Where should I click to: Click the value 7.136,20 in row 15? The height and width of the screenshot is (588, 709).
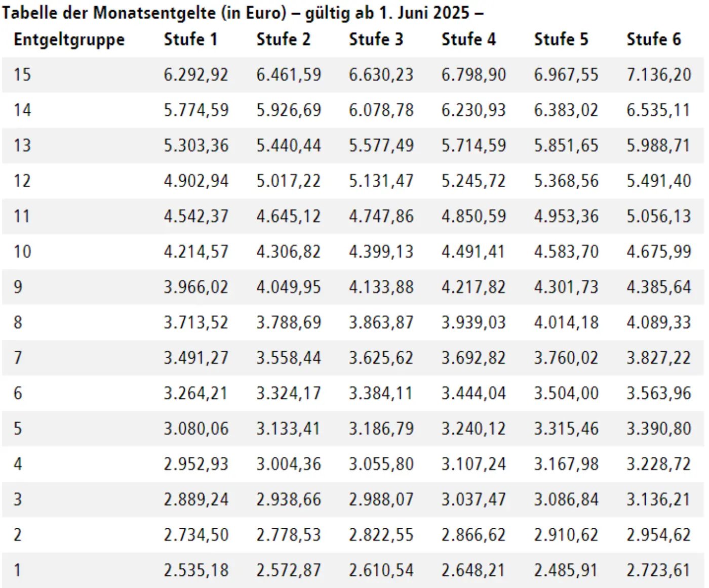659,75
